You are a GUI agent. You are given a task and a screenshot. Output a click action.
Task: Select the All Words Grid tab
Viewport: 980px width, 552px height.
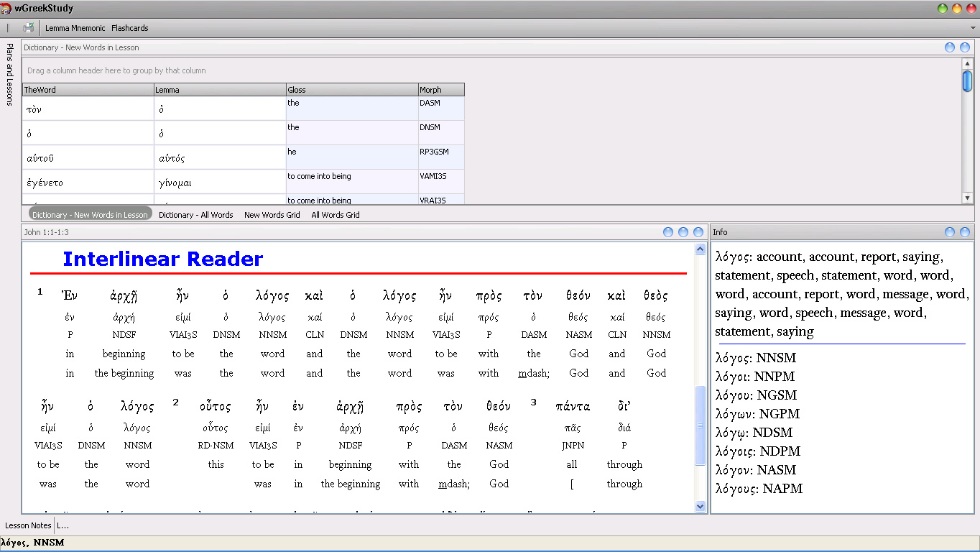click(335, 215)
